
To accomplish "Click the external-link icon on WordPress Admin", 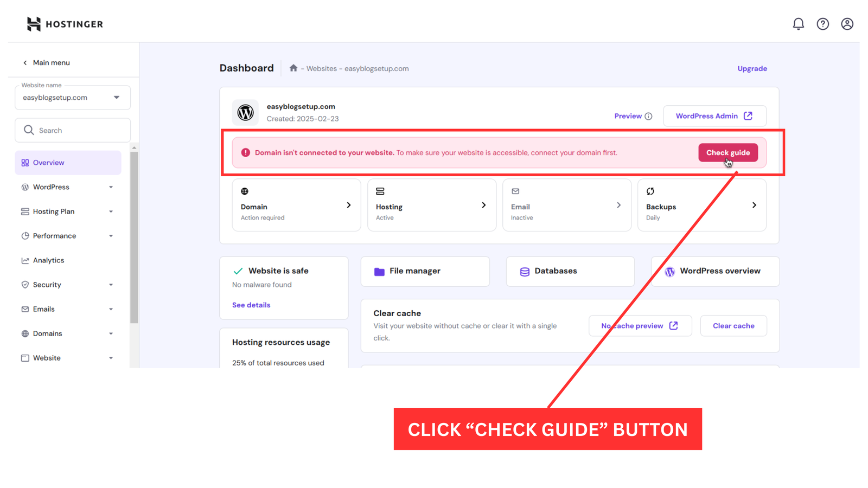I will pos(748,115).
